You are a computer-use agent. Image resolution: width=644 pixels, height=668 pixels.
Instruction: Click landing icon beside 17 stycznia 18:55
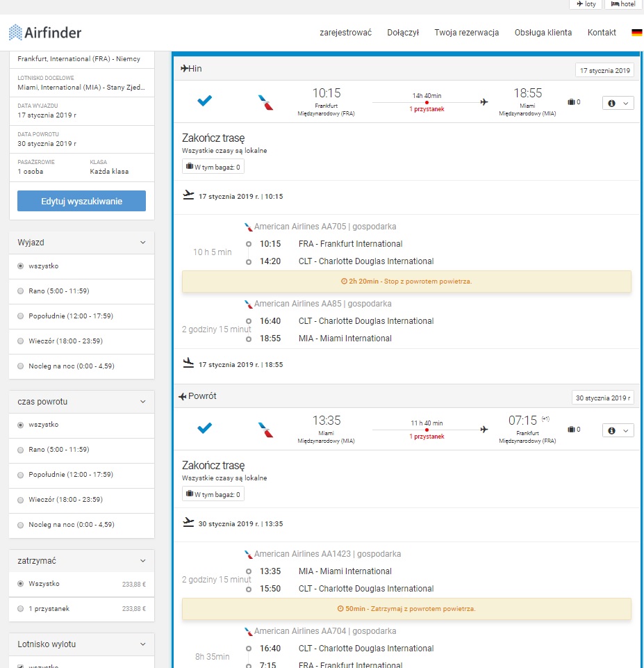(x=188, y=364)
